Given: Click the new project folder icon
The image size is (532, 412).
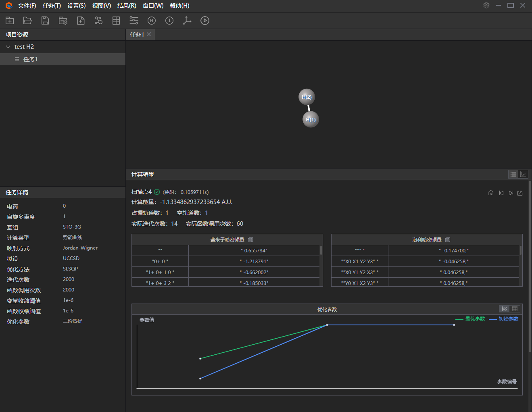Looking at the screenshot, I should pos(10,21).
